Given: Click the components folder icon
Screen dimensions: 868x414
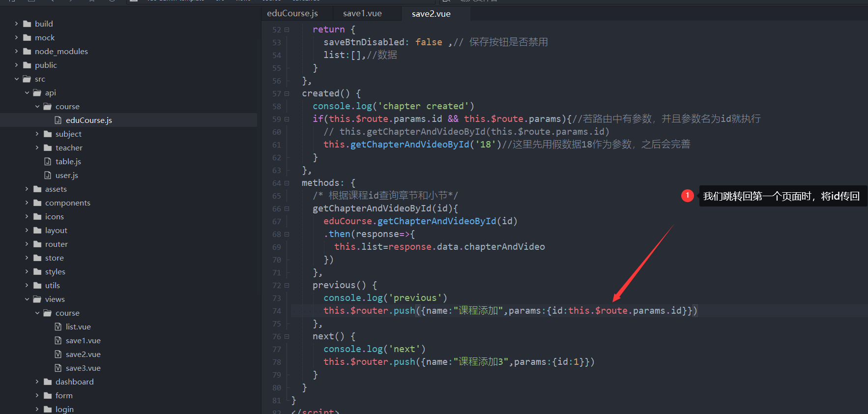Looking at the screenshot, I should (37, 203).
